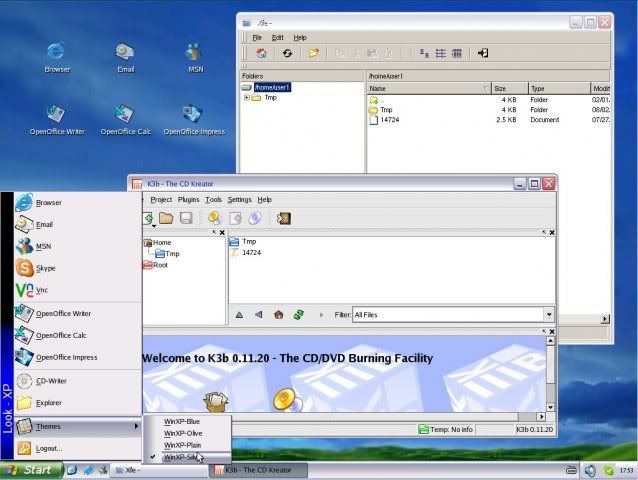Click home icon in K3b file navigation bar

279,314
